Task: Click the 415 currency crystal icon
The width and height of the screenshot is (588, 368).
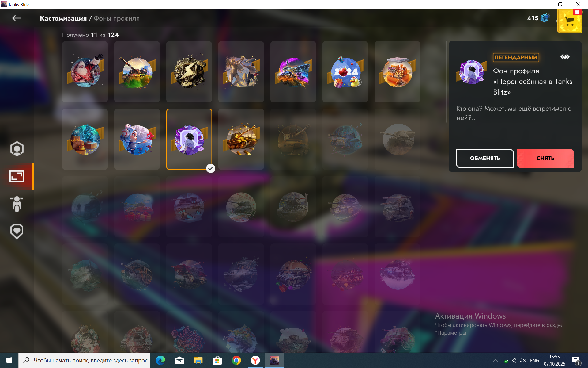Action: (x=545, y=18)
